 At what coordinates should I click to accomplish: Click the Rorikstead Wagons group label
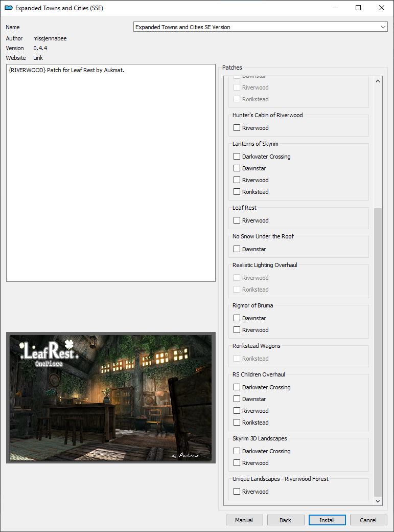257,346
